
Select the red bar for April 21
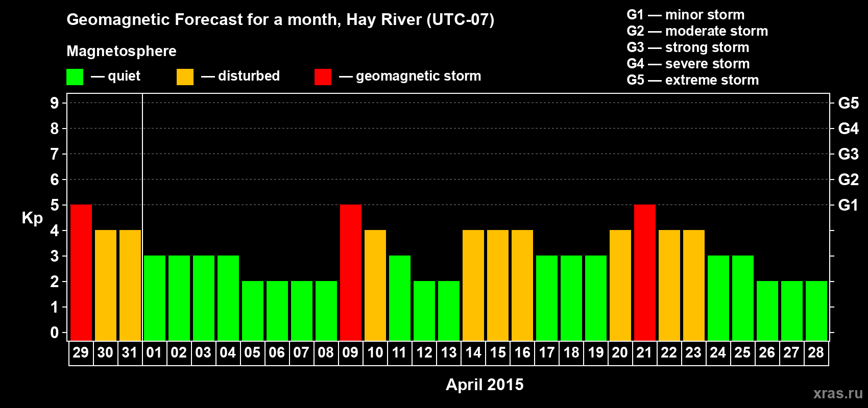point(645,272)
